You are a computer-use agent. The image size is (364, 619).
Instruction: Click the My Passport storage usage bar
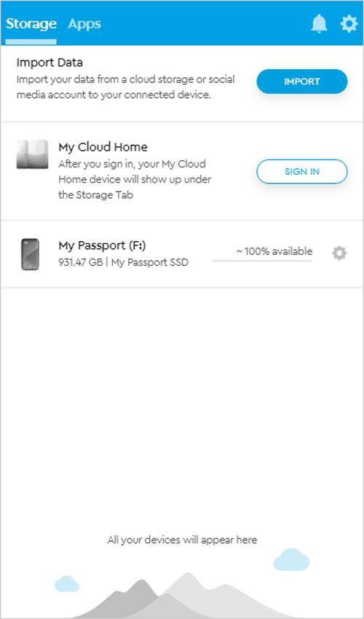click(262, 261)
